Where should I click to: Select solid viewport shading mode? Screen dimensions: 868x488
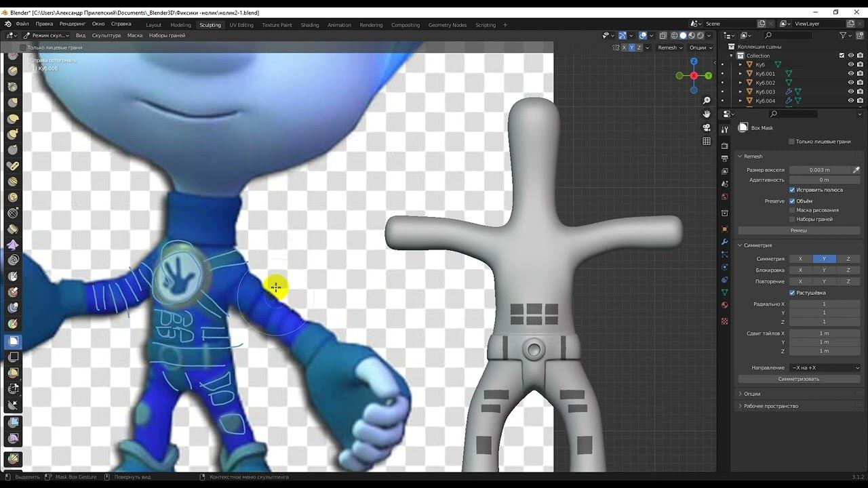click(683, 35)
